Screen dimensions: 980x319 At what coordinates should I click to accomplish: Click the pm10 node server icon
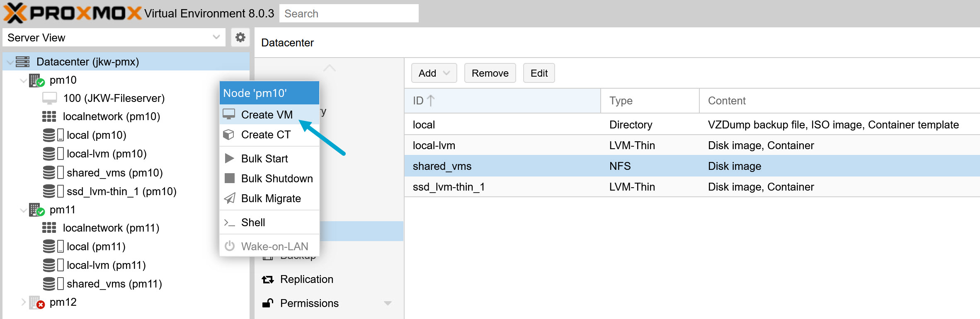(x=36, y=80)
